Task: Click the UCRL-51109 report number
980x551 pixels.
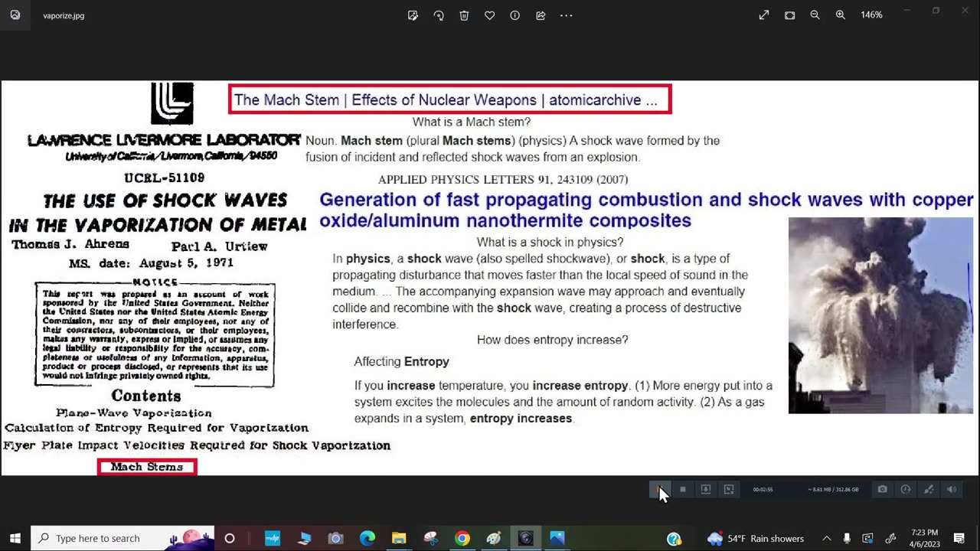Action: coord(165,178)
